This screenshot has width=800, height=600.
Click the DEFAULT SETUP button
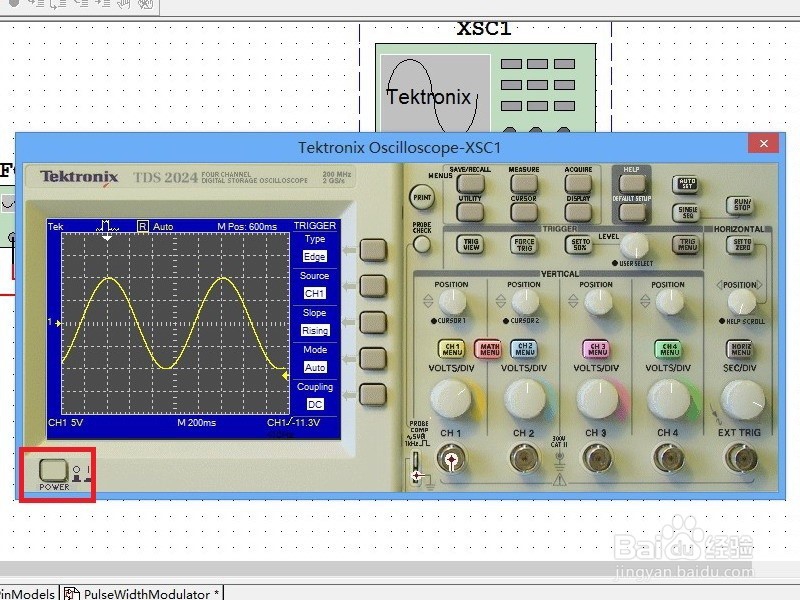[632, 212]
